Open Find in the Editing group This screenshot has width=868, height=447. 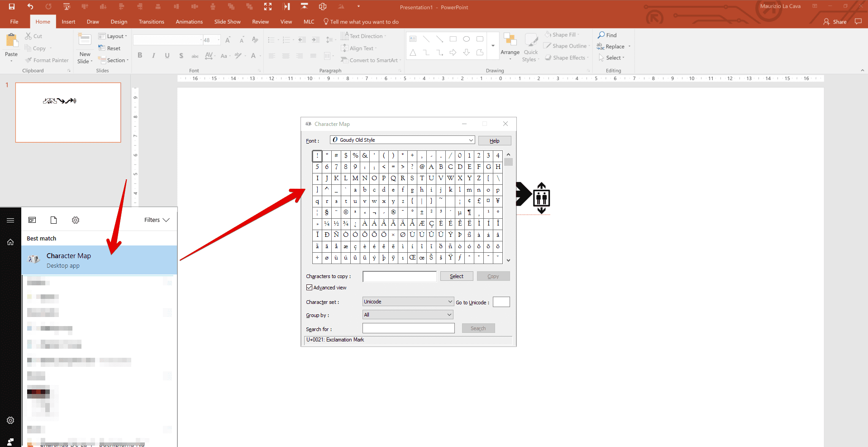coord(608,35)
